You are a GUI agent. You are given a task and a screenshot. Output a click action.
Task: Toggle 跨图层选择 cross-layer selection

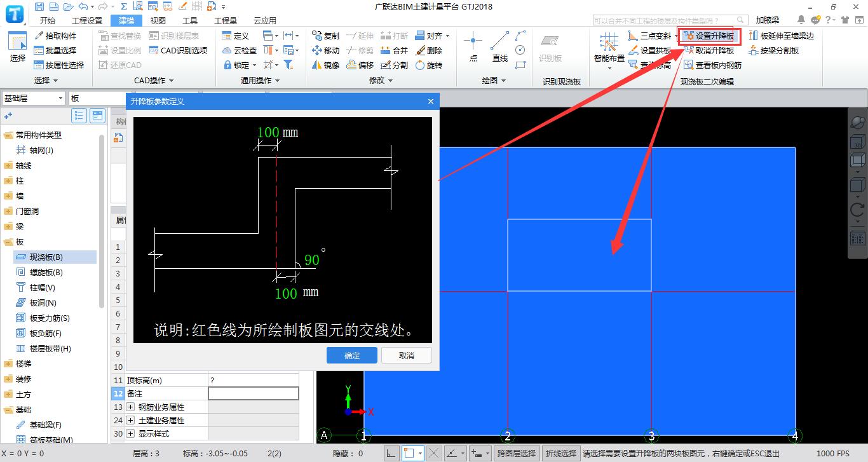point(517,453)
